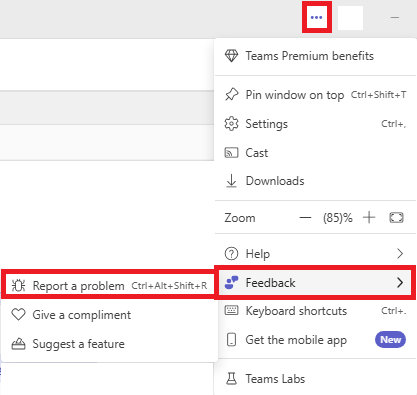This screenshot has height=395, width=417.
Task: Click the Teams Labs flask icon
Action: (x=231, y=379)
